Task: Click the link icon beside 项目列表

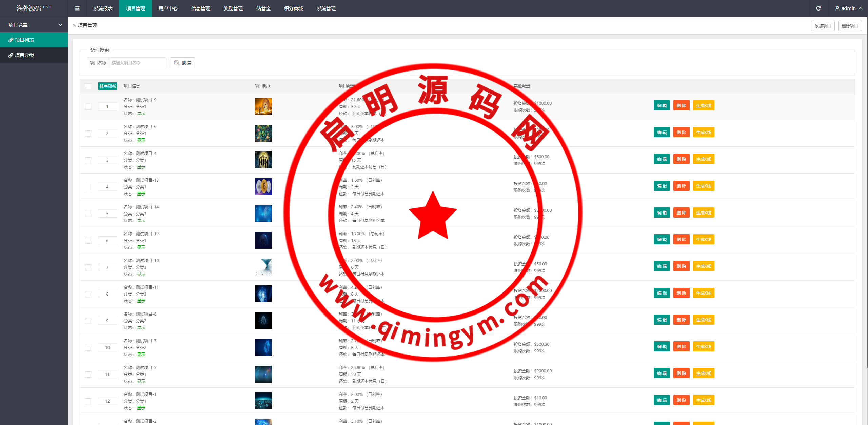Action: click(x=11, y=40)
